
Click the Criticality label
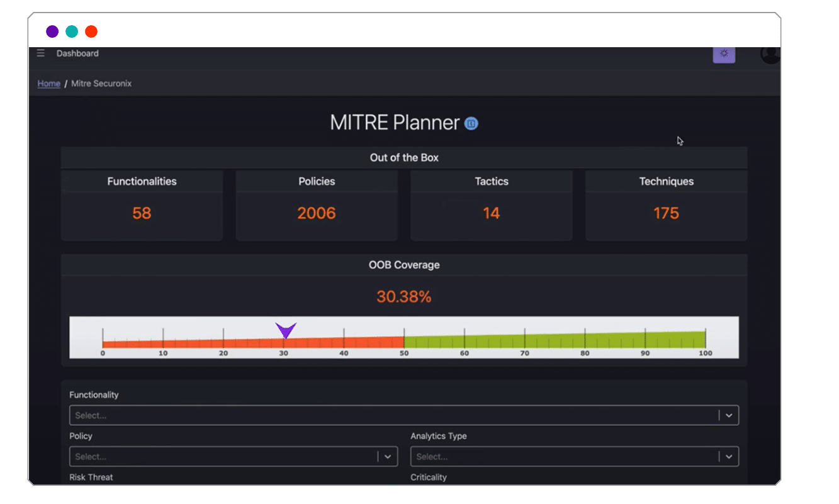click(x=429, y=477)
